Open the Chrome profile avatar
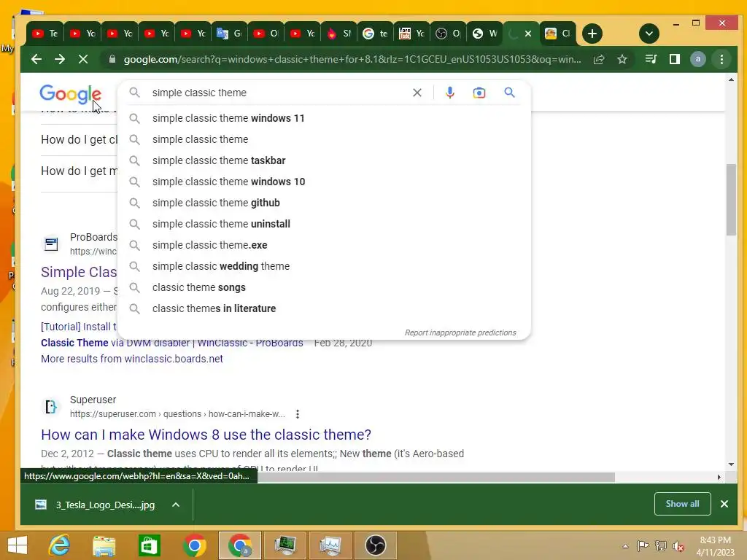 698,59
